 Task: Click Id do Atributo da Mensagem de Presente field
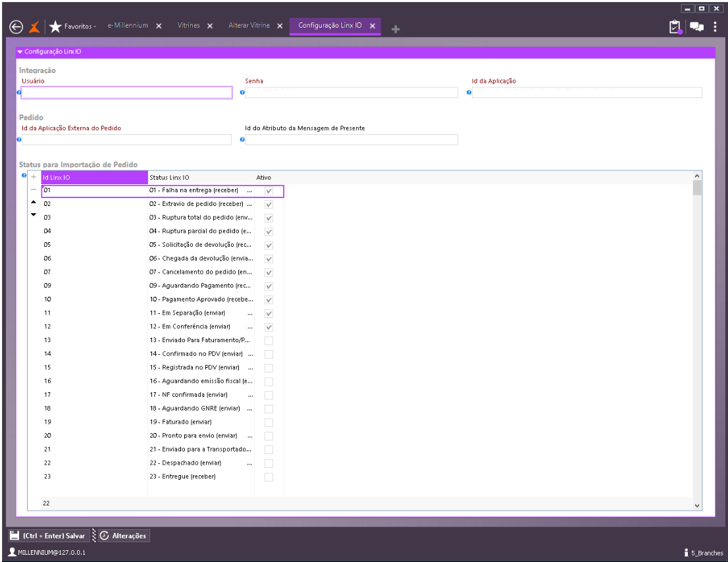click(x=351, y=140)
